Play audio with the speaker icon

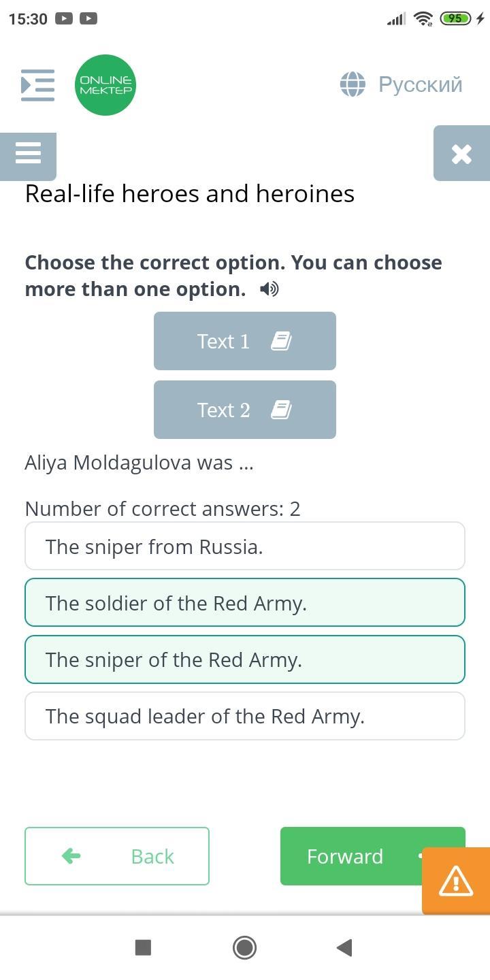(269, 290)
